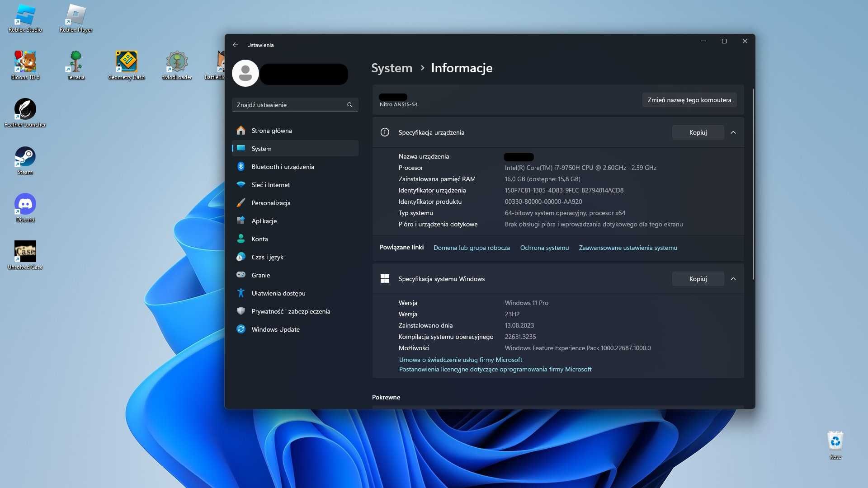Open Roblox Studio desktop shortcut
This screenshot has height=488, width=868.
tap(25, 18)
